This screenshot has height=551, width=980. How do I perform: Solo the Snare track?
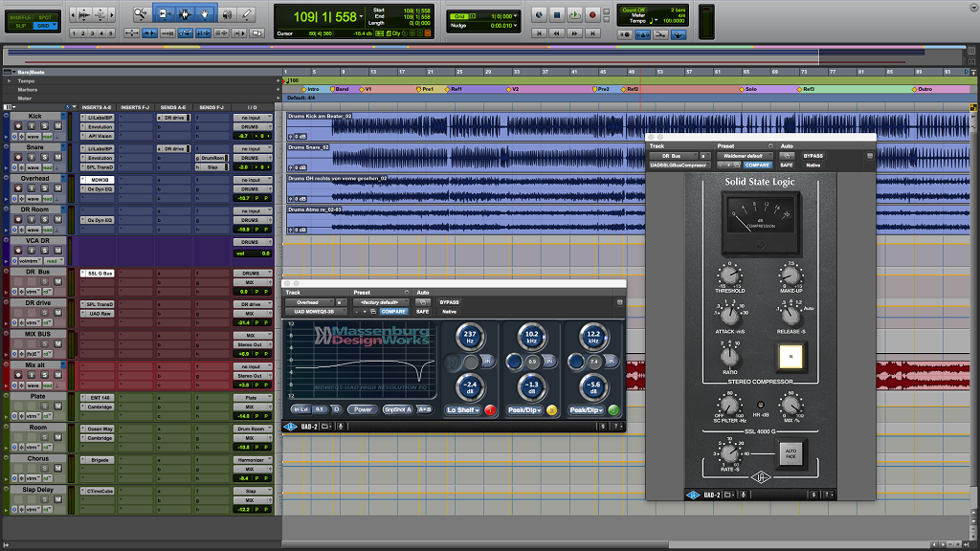44,158
